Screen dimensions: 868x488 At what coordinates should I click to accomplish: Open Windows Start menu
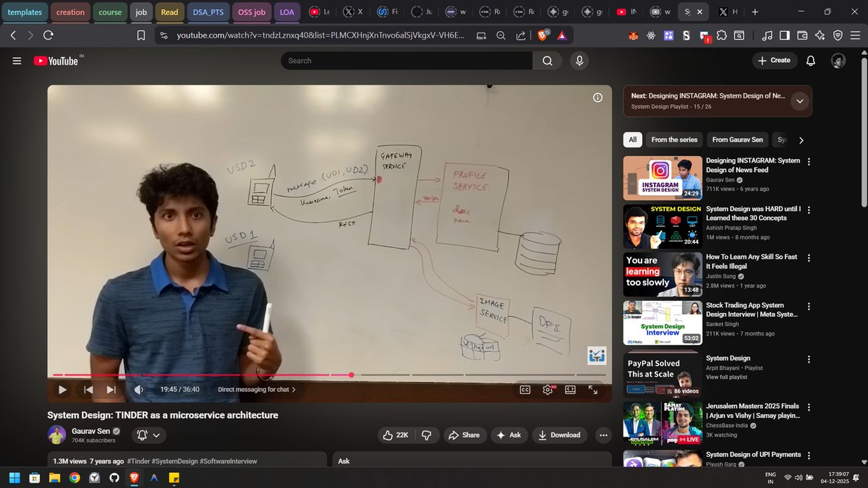coord(14,478)
